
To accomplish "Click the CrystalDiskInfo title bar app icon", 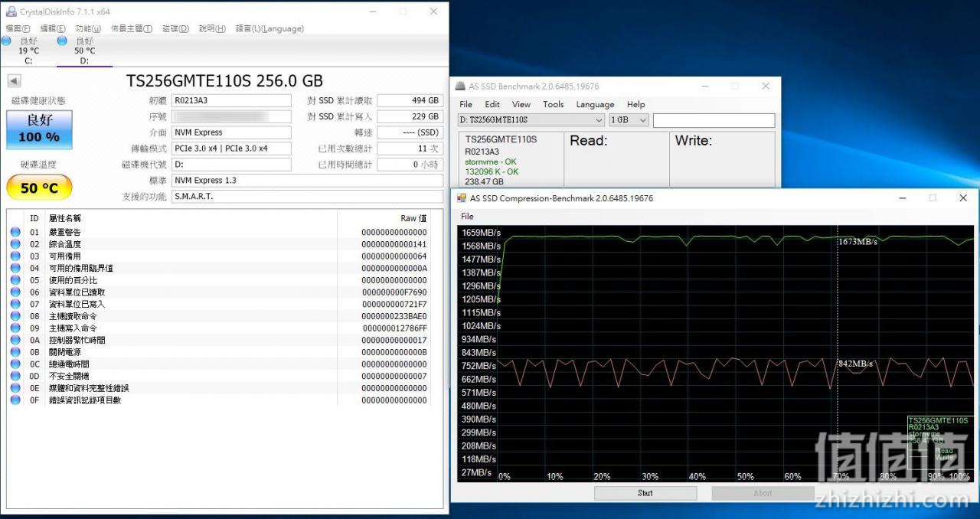I will point(11,11).
